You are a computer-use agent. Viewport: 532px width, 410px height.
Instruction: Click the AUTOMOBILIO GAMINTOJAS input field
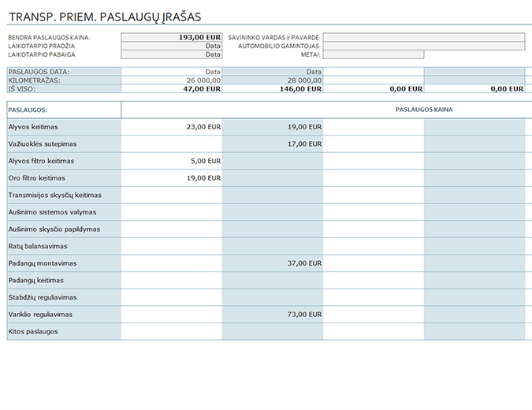(x=424, y=46)
